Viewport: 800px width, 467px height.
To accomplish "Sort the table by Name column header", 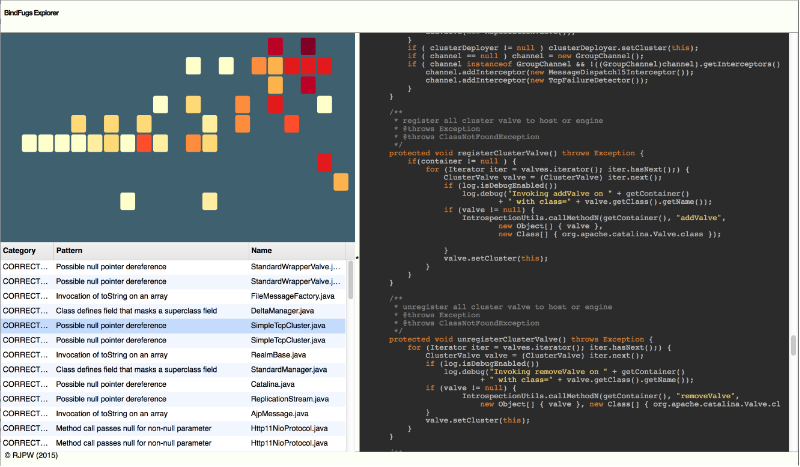I will (297, 251).
